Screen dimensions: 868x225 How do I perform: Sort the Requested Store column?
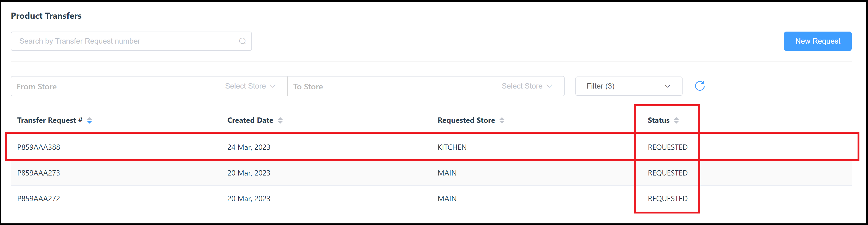(502, 120)
